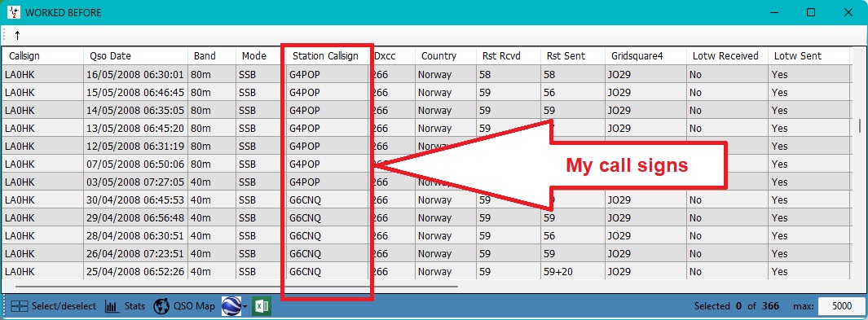Sort by the Callsign column header
The width and height of the screenshot is (868, 320).
[42, 56]
